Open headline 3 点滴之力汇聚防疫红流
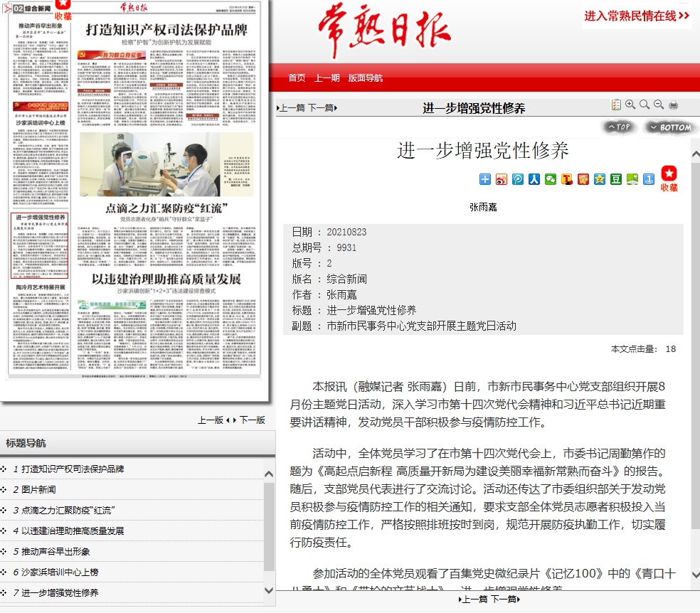The image size is (700, 613). pyautogui.click(x=68, y=510)
